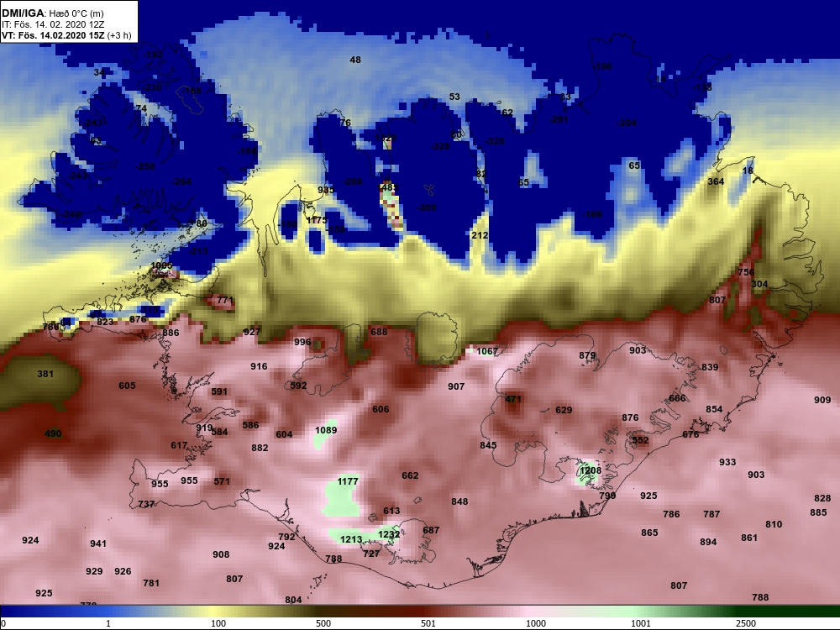Click the map value 839
Viewport: 840px width, 630px height.
(x=710, y=368)
